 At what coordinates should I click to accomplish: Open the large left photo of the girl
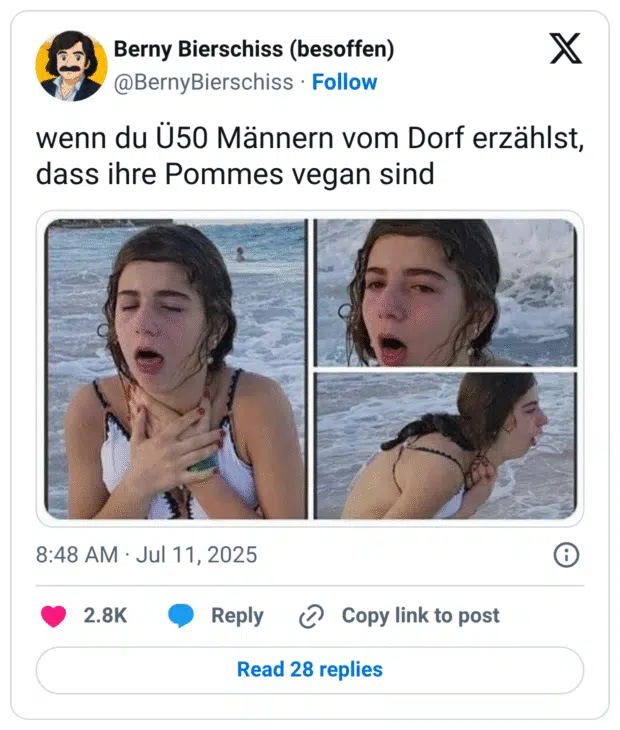(175, 369)
